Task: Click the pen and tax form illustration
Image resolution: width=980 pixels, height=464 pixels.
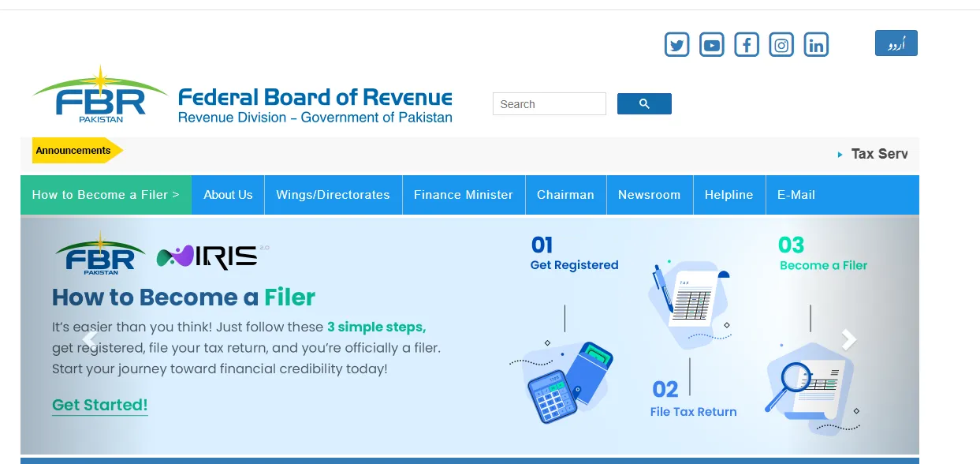Action: point(691,305)
